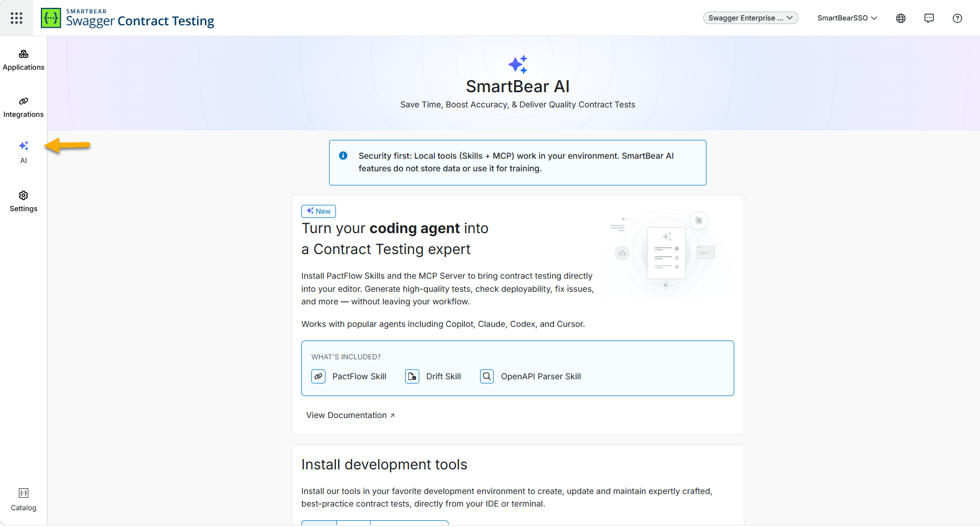Image resolution: width=980 pixels, height=527 pixels.
Task: Open the help question mark icon
Action: point(957,18)
